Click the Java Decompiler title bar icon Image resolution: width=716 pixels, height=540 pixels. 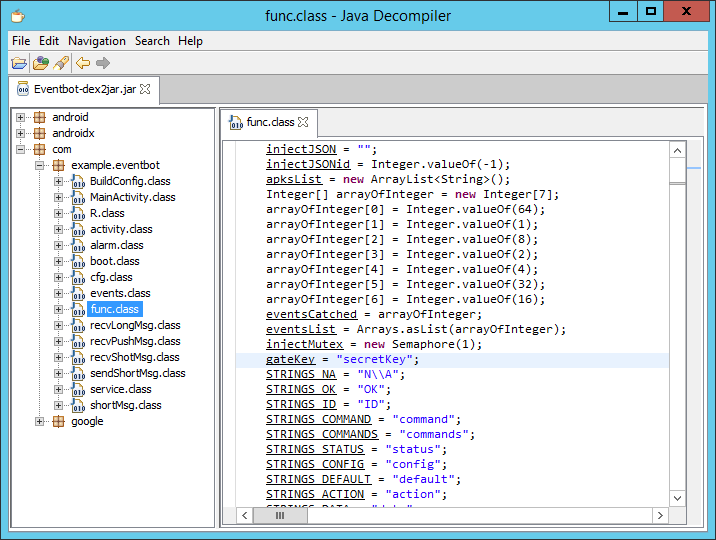click(x=18, y=16)
